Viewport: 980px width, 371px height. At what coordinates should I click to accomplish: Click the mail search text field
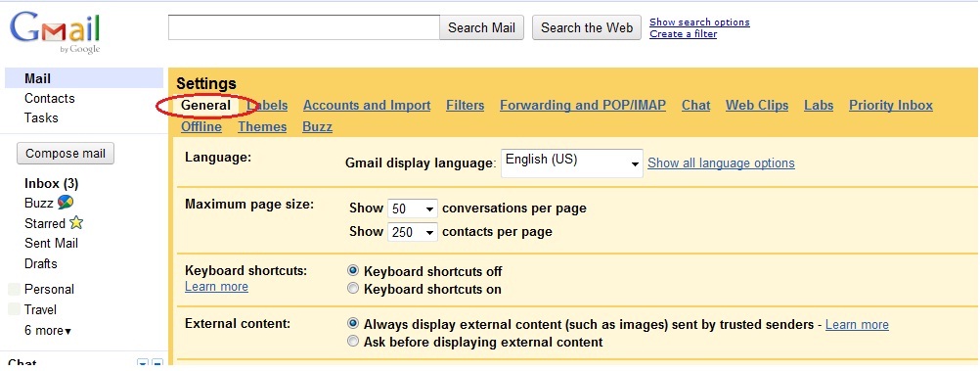(304, 27)
